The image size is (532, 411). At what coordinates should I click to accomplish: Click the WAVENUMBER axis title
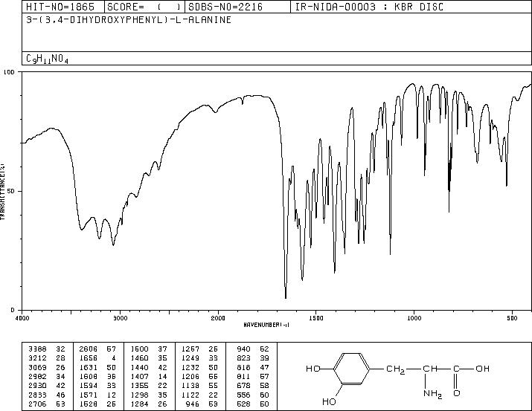(x=266, y=325)
